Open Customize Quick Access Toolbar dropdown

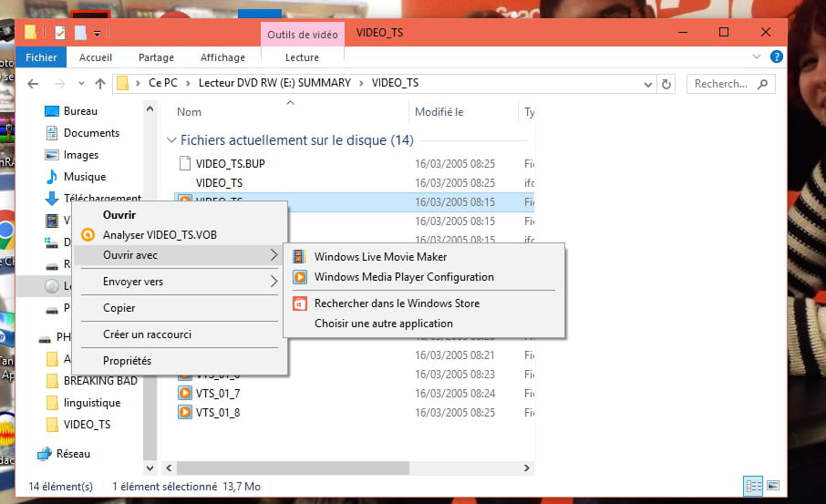97,34
